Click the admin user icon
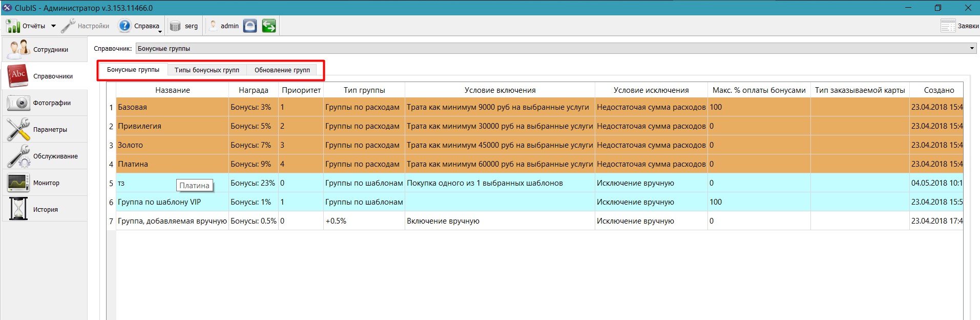This screenshot has height=320, width=980. (214, 26)
